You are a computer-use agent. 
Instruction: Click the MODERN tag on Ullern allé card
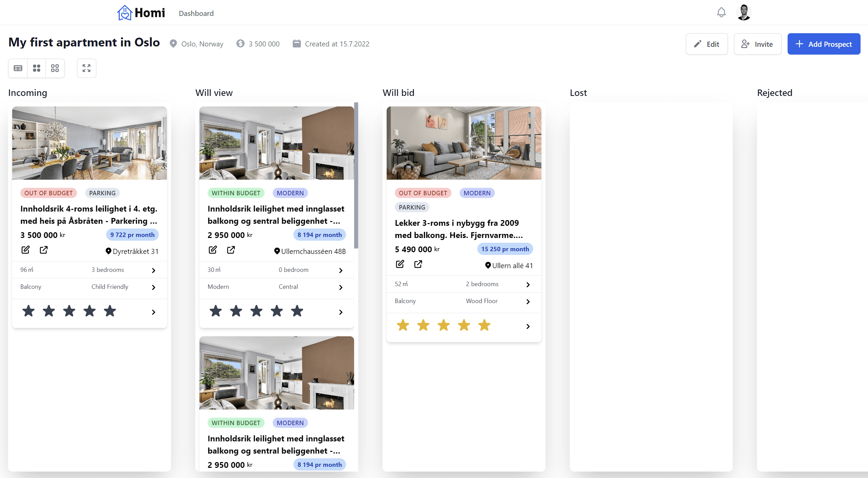pos(477,193)
